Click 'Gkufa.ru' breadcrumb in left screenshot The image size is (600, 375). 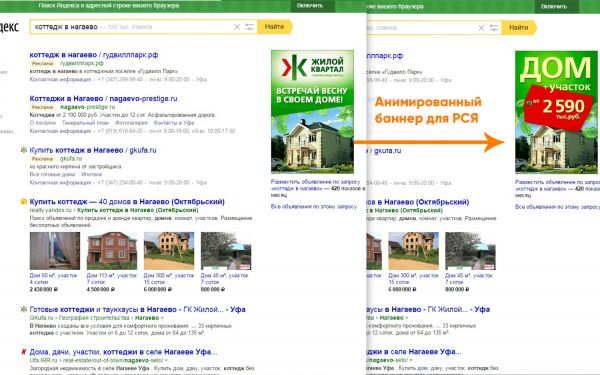click(x=41, y=318)
